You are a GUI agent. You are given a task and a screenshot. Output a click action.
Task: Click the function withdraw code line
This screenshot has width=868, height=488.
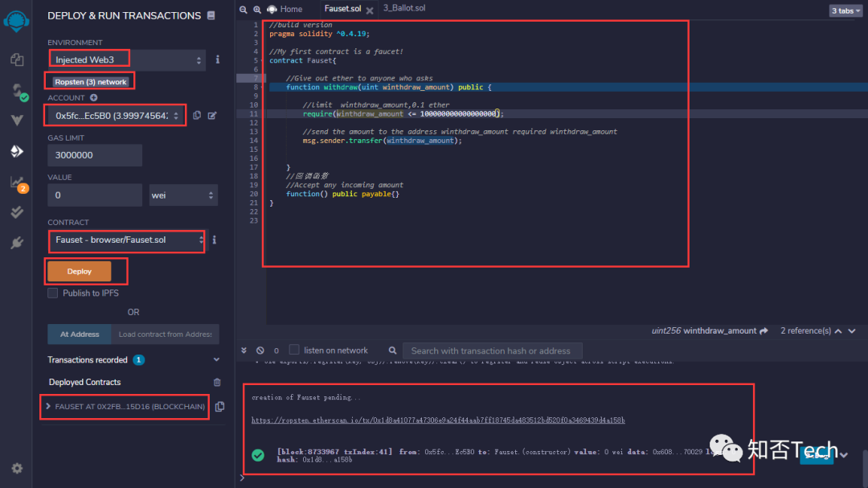pyautogui.click(x=389, y=87)
